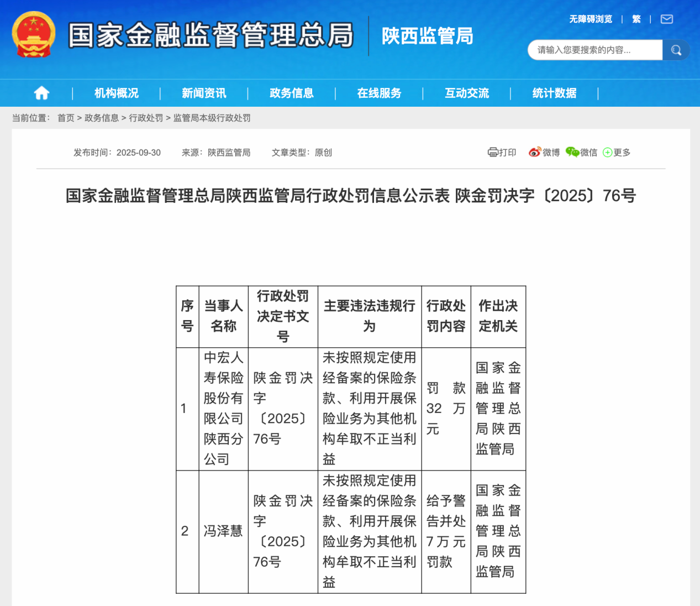Click the home icon in the navigation bar
700x606 pixels.
point(41,93)
